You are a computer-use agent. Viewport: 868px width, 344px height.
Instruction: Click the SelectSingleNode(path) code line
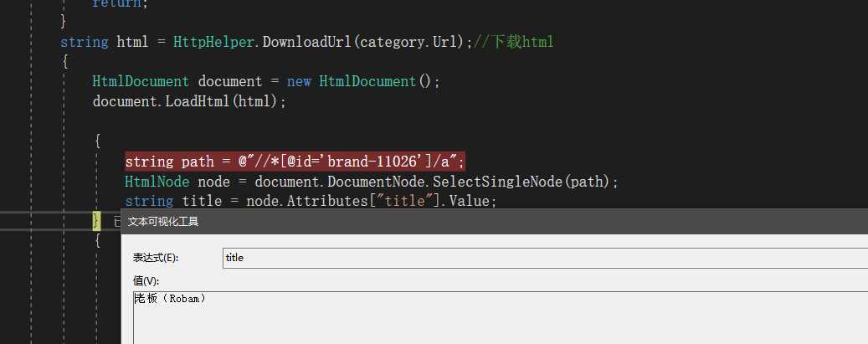coord(371,182)
